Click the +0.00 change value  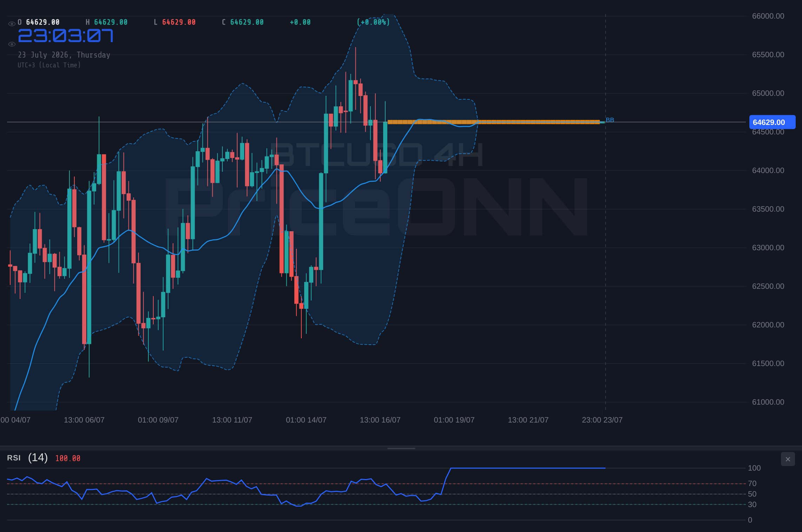pyautogui.click(x=300, y=22)
